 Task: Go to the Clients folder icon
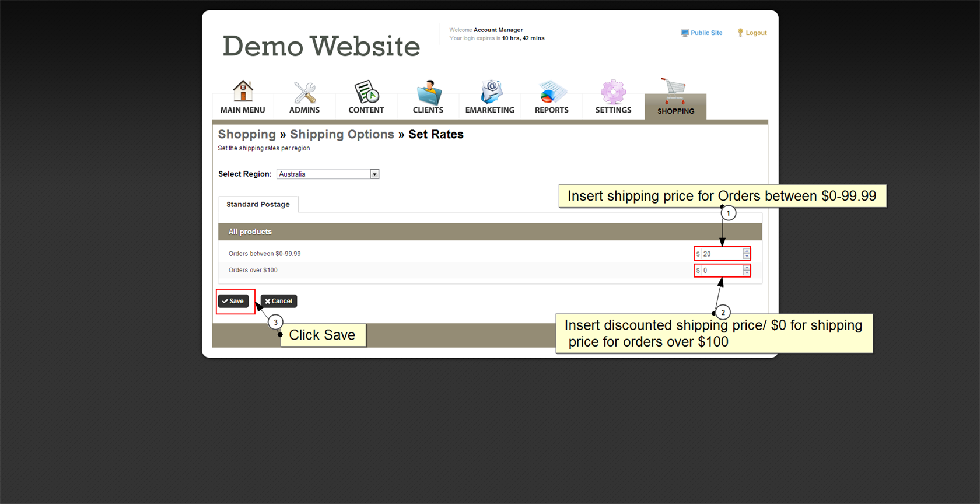point(428,92)
